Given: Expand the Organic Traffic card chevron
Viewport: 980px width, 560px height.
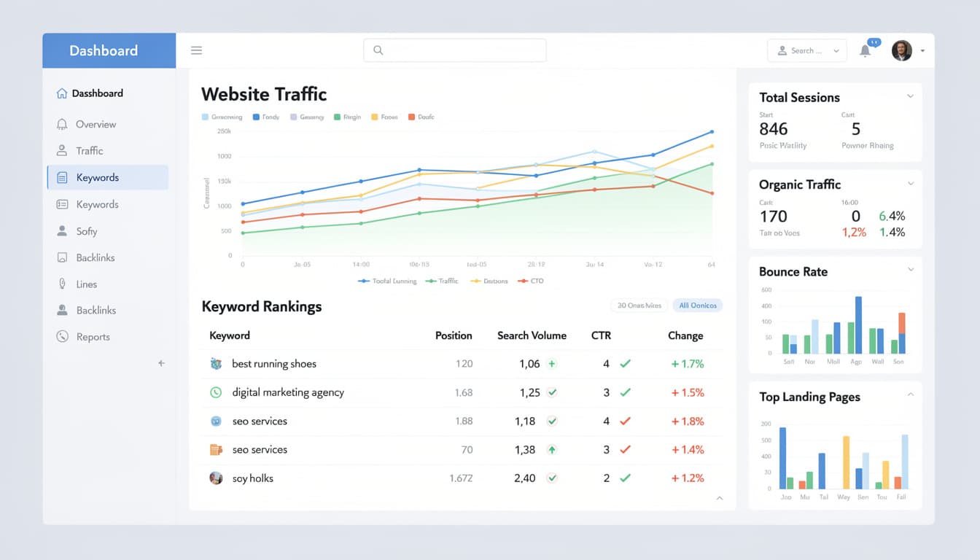Looking at the screenshot, I should [910, 183].
